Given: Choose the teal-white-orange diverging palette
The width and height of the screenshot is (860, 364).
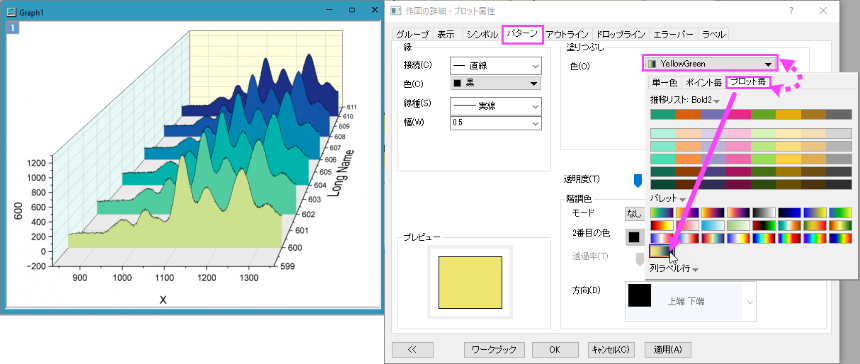Looking at the screenshot, I should [x=789, y=225].
